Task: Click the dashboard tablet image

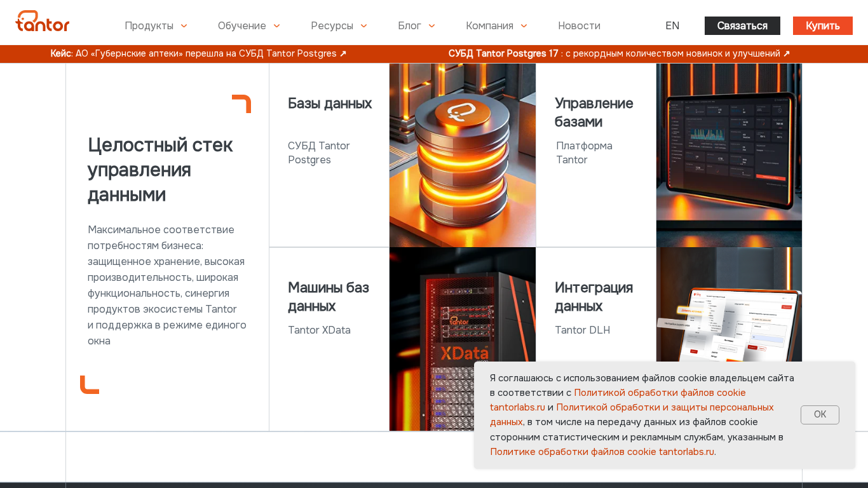Action: point(729,155)
